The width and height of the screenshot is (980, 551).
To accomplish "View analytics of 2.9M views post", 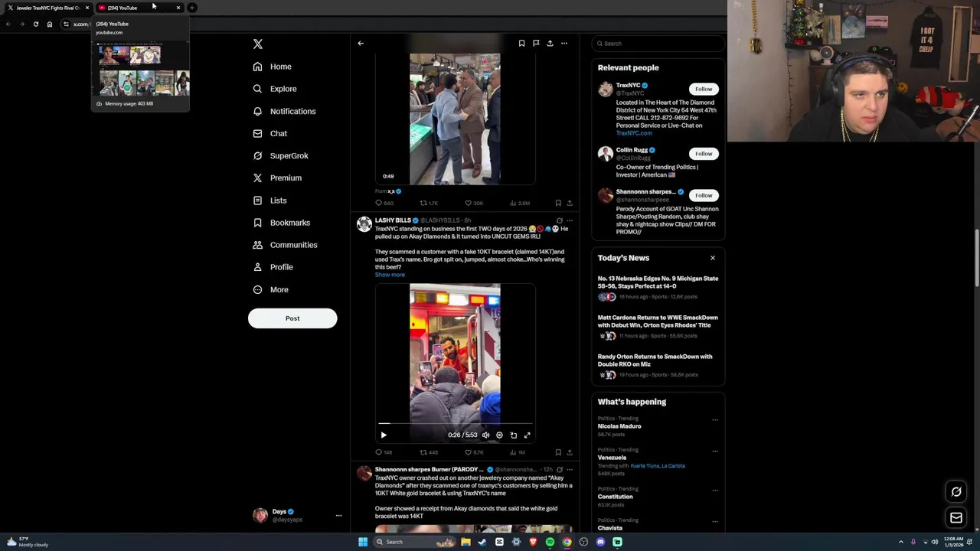I will (x=520, y=203).
